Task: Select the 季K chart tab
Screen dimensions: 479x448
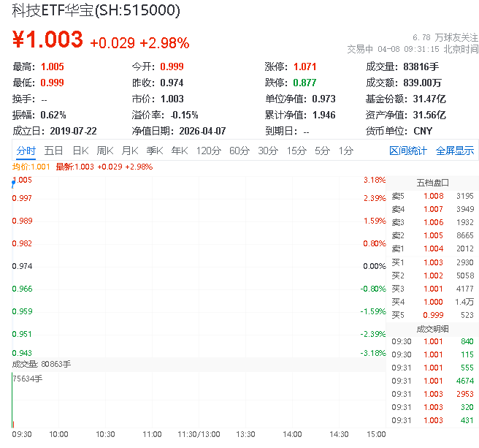Action: pos(155,151)
